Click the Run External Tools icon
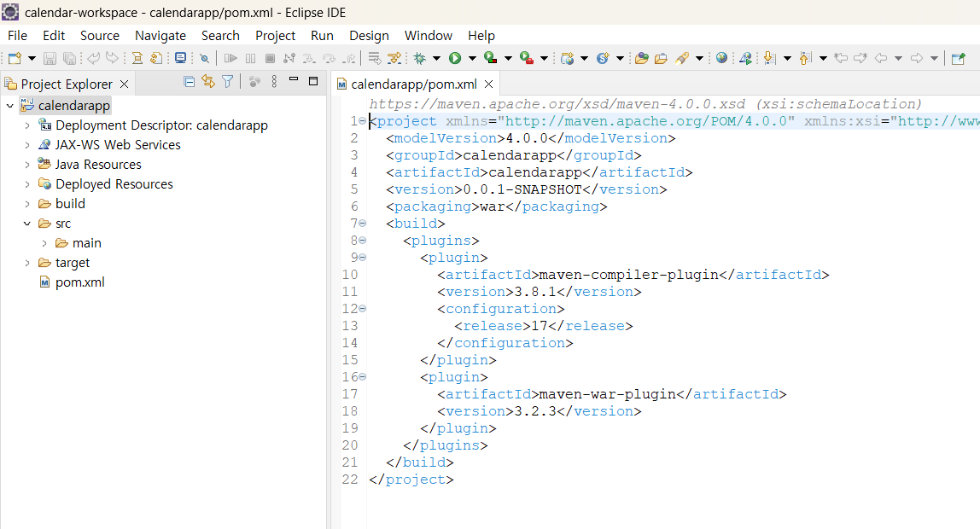This screenshot has height=529, width=980. [527, 58]
